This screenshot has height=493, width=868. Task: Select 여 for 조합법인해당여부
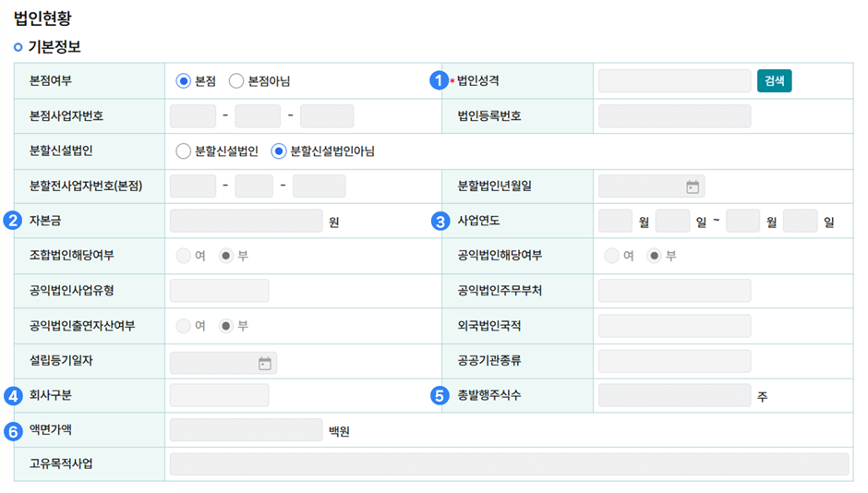click(183, 257)
